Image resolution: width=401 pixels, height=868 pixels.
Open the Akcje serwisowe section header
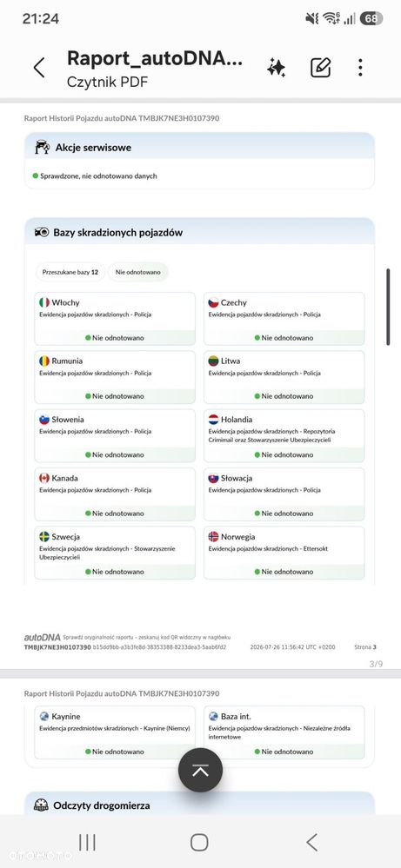tap(199, 147)
